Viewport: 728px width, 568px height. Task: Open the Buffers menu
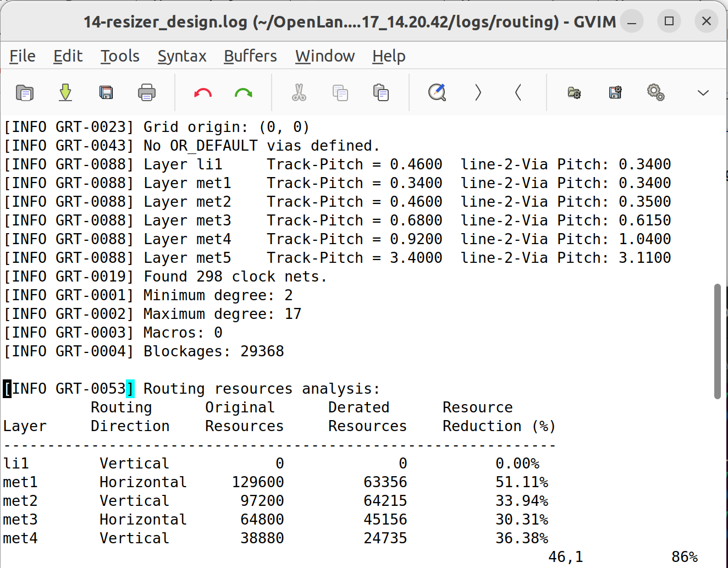250,56
